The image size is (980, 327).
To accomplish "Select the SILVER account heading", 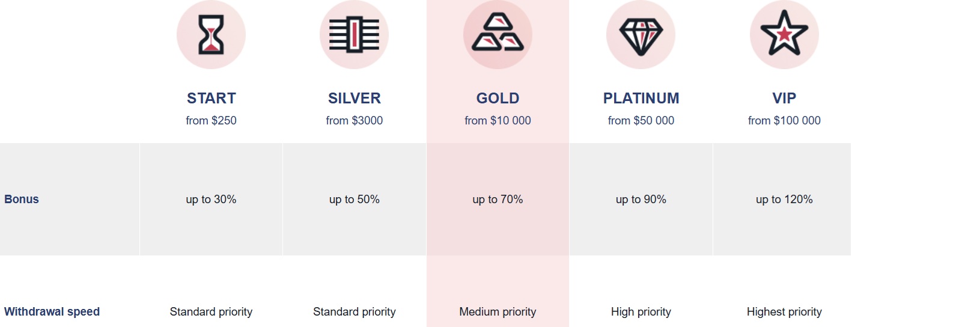I will point(354,98).
